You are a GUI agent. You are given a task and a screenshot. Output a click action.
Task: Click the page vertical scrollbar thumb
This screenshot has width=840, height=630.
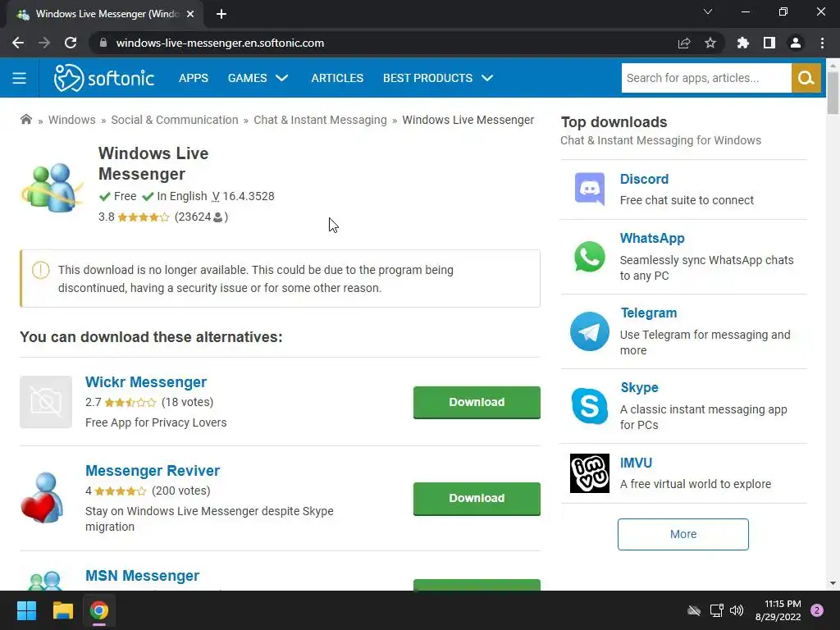coord(833,92)
